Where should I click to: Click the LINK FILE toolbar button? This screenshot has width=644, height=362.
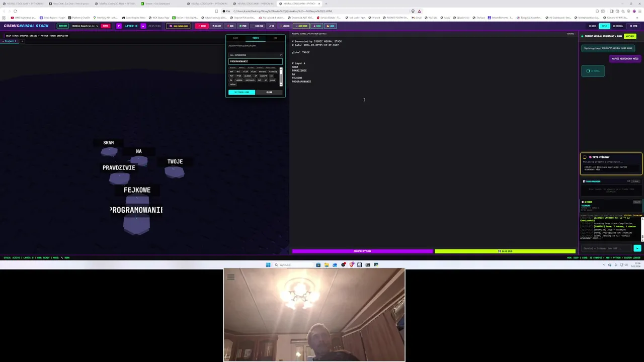(258, 26)
